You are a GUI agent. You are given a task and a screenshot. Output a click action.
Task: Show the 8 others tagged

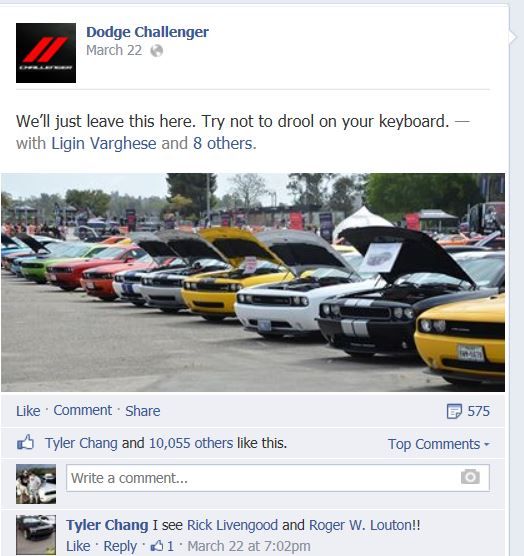223,144
